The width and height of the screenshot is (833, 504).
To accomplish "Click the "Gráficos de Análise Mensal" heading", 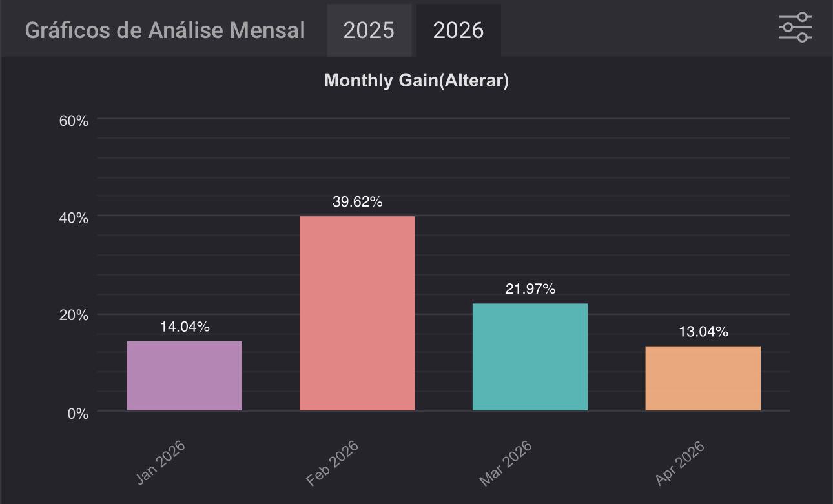I will click(165, 30).
